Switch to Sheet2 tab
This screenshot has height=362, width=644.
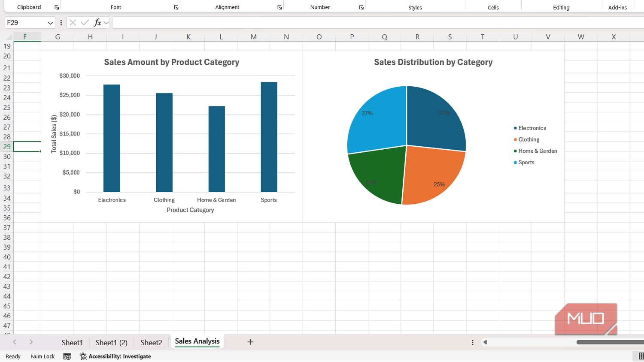[x=152, y=342]
